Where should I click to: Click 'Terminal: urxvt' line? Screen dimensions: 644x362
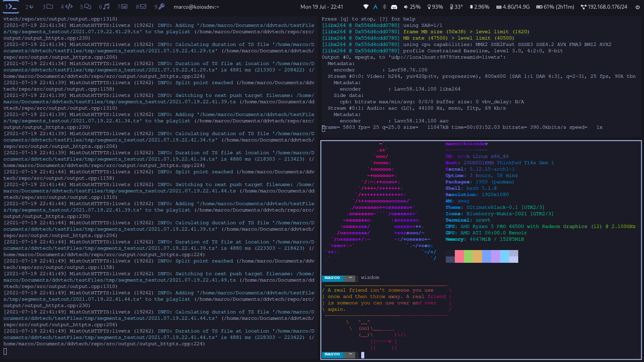(x=468, y=220)
